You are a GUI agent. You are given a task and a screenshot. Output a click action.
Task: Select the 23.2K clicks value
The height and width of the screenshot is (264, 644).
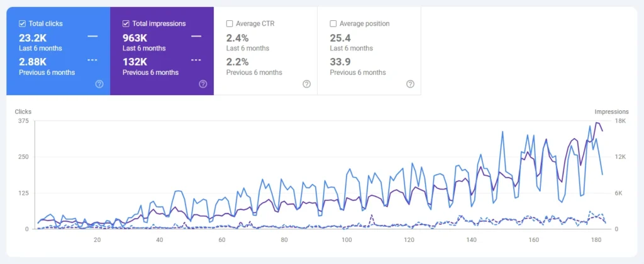(x=33, y=38)
